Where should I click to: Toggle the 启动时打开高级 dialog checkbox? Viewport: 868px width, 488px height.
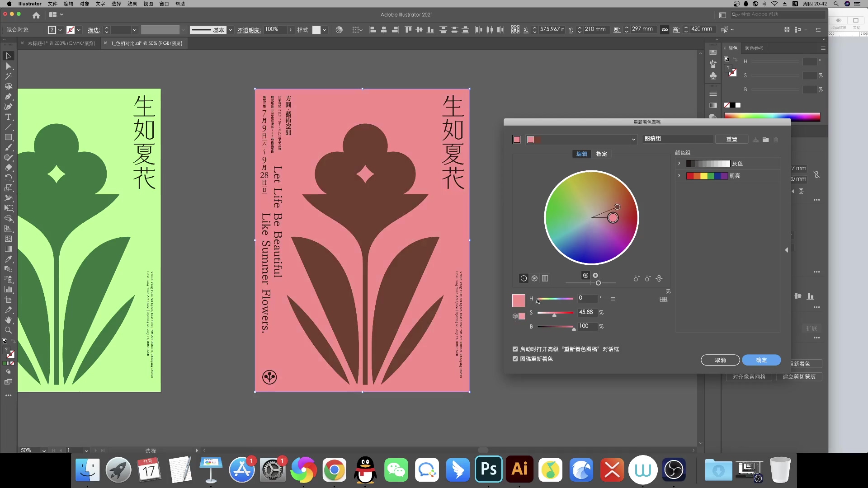[515, 349]
